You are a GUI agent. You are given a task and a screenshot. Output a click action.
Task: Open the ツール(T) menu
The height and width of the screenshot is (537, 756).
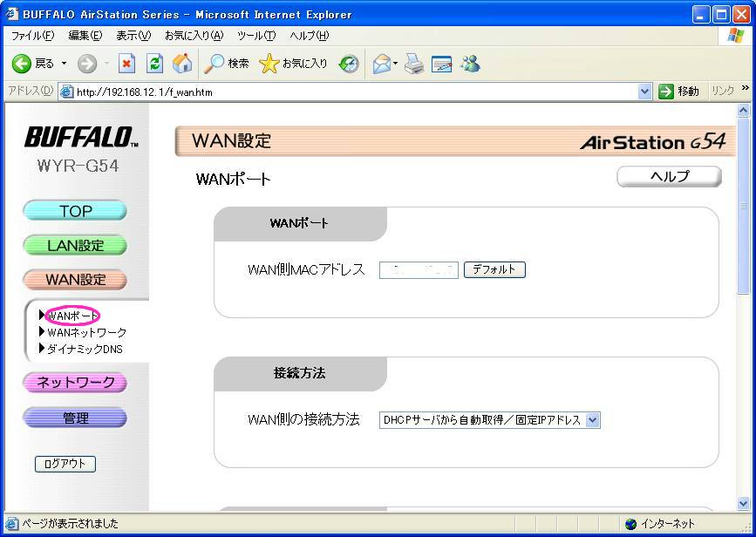(x=256, y=36)
